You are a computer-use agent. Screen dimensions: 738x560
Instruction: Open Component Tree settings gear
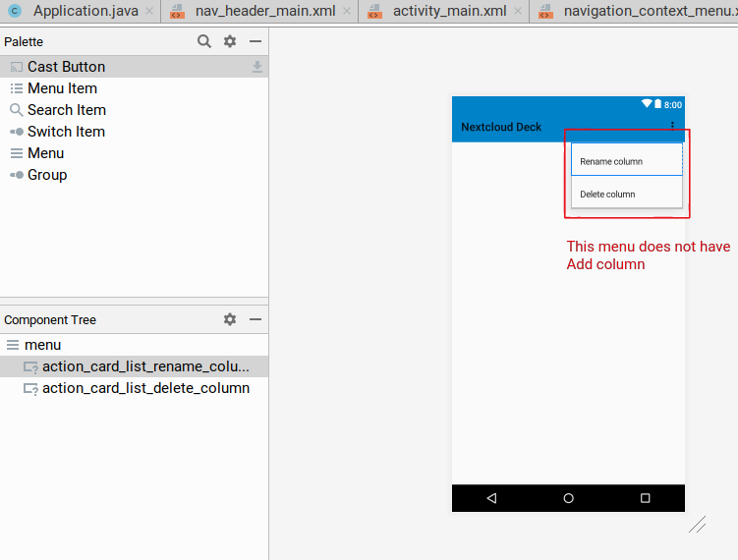click(230, 319)
